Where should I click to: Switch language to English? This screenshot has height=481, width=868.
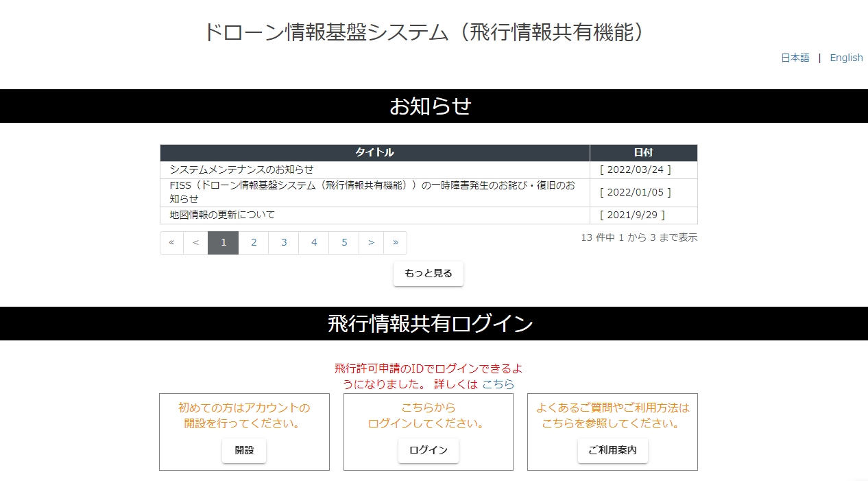pos(846,58)
